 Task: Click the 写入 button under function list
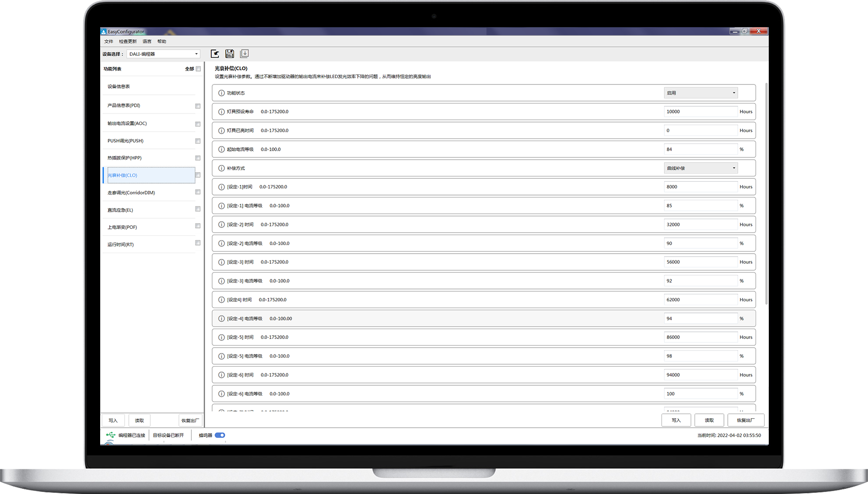click(x=113, y=421)
